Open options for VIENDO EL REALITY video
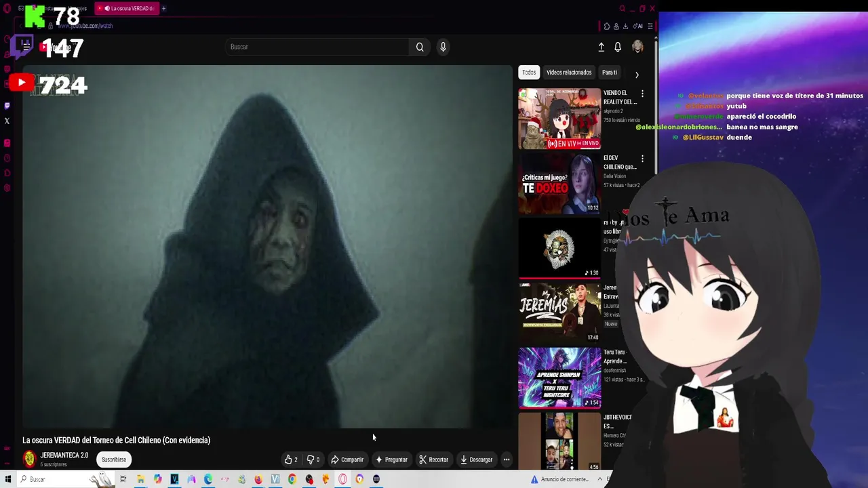868x488 pixels. coord(642,94)
